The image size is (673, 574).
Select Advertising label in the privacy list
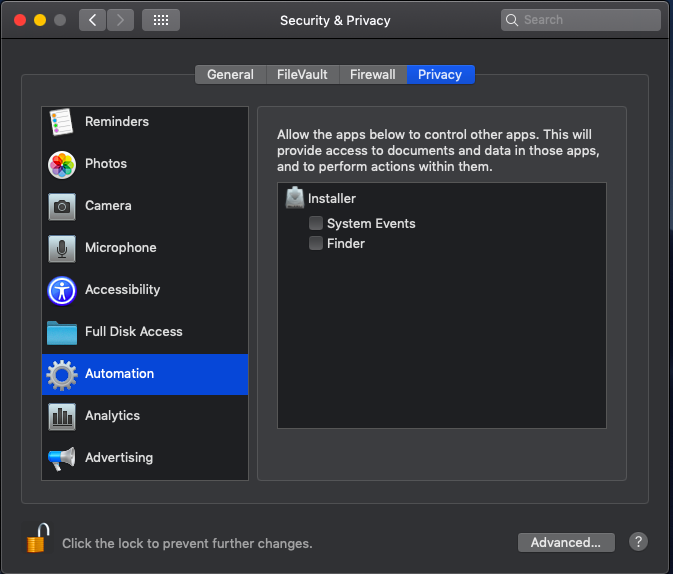(x=119, y=458)
